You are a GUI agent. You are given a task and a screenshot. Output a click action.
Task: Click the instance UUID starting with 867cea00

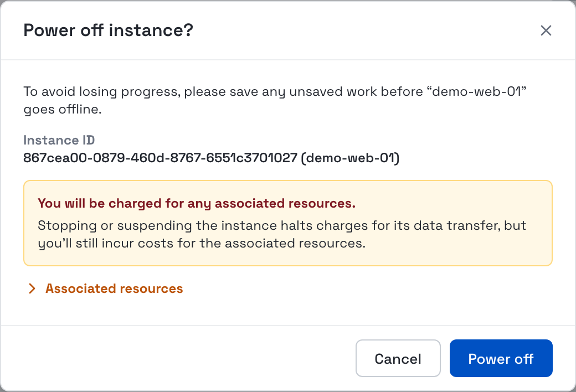tap(160, 158)
